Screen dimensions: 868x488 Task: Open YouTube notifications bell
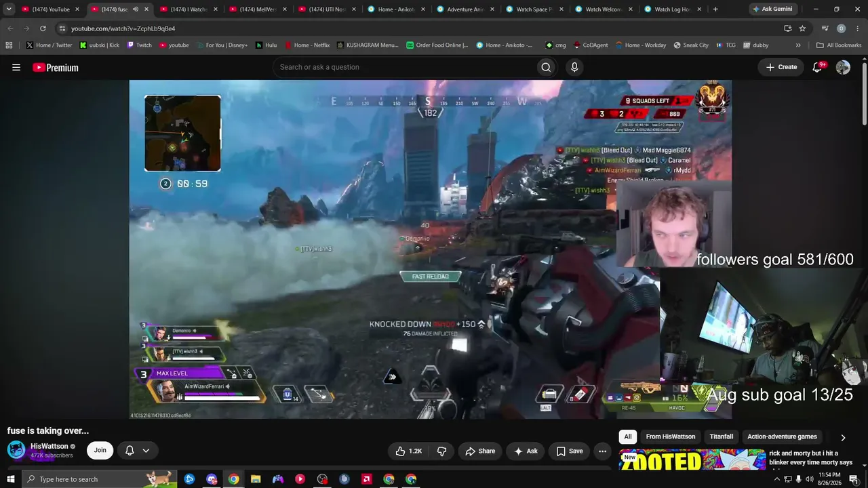coord(818,67)
